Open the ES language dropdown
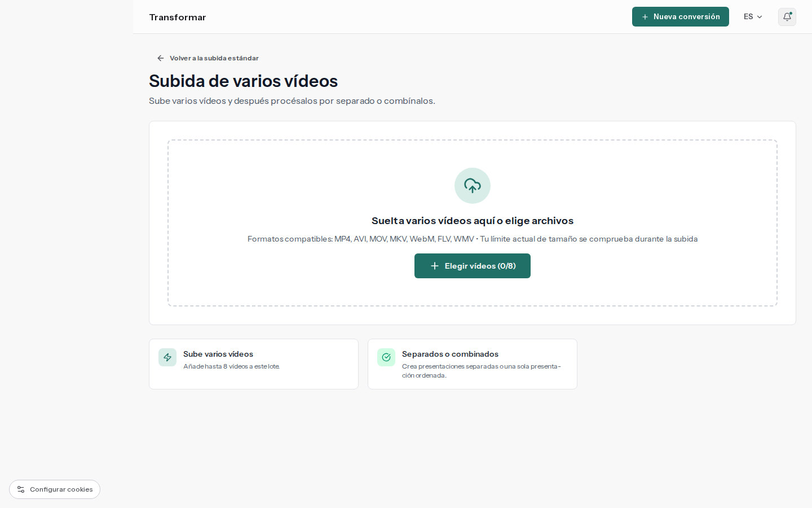The image size is (812, 508). [753, 17]
